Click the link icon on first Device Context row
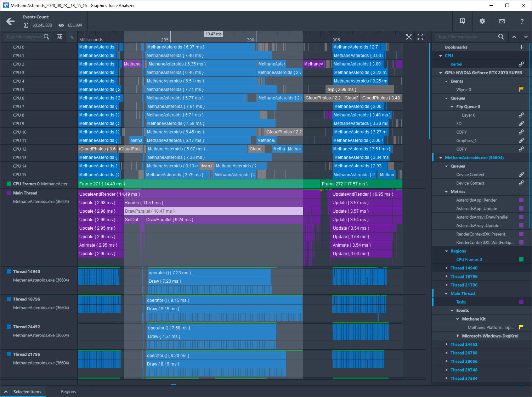Image resolution: width=532 pixels, height=397 pixels. [x=521, y=174]
